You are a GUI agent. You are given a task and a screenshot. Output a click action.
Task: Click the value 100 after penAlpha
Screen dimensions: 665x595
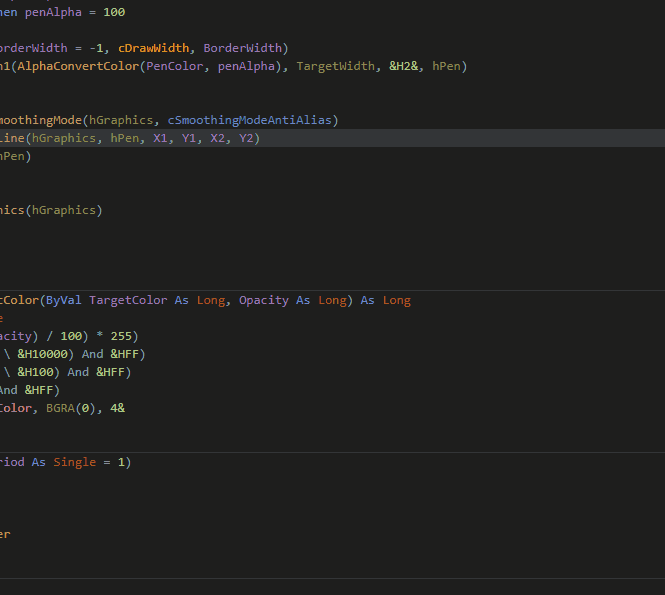[x=114, y=12]
